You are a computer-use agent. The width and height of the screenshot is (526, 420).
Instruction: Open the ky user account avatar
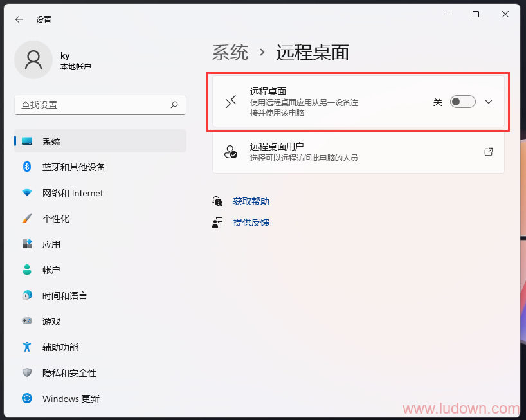coord(33,60)
